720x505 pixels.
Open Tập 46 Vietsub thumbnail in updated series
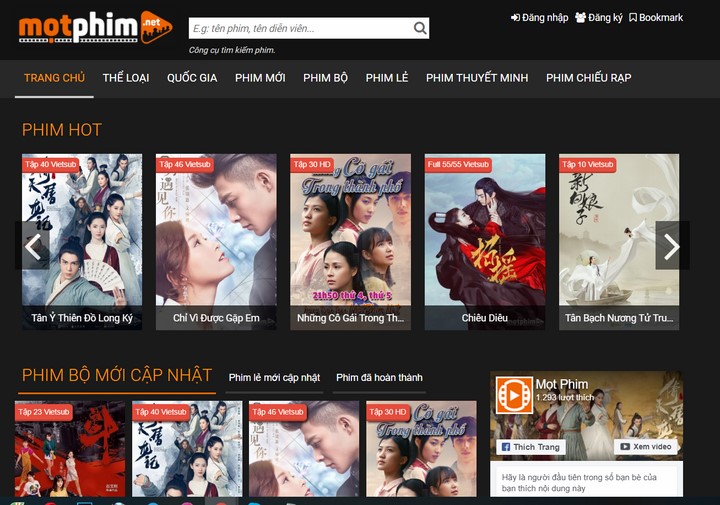click(x=304, y=449)
